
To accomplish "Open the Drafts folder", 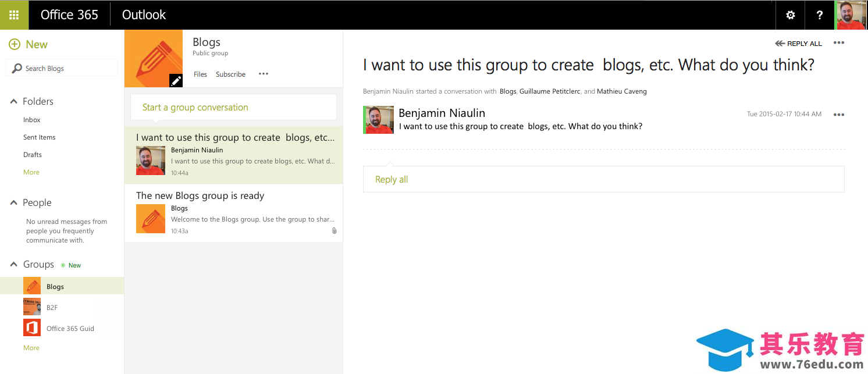I will pos(33,155).
